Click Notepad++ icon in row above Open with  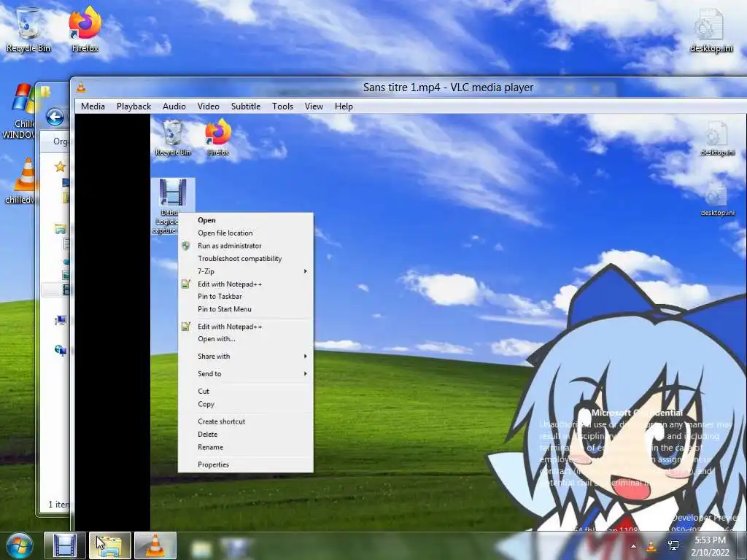pyautogui.click(x=186, y=327)
